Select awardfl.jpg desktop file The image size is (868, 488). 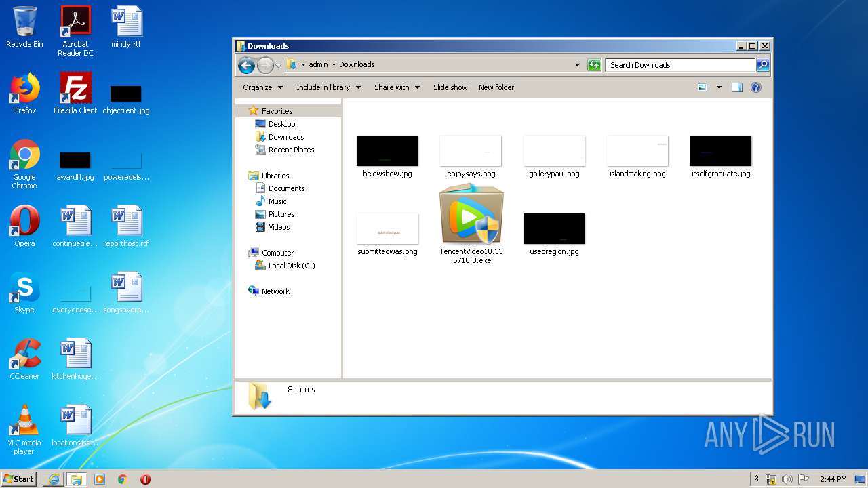tap(75, 166)
